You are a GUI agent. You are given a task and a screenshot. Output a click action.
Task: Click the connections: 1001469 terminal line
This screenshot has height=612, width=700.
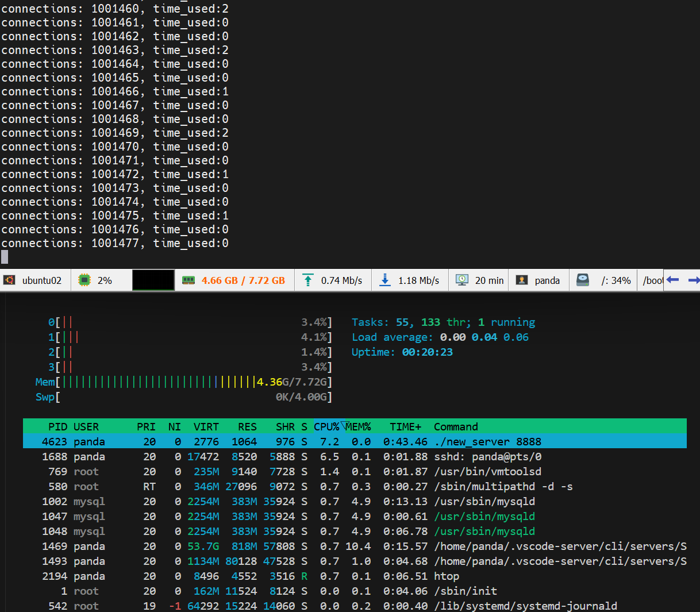tap(115, 133)
